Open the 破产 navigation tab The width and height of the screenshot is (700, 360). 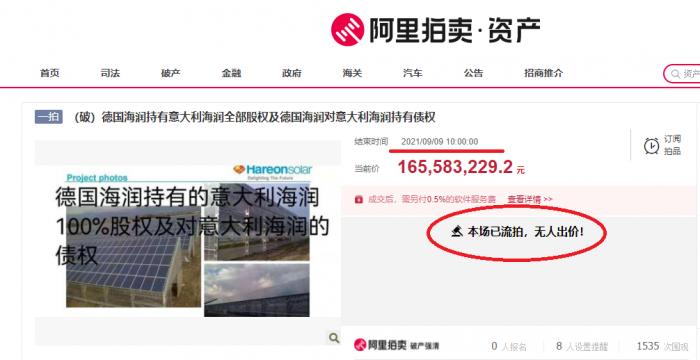[171, 73]
